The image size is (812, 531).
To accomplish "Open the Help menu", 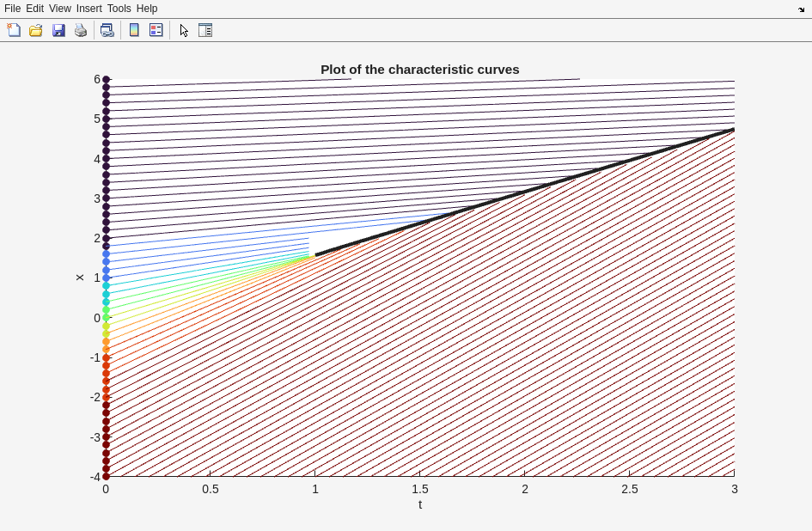I will (147, 9).
